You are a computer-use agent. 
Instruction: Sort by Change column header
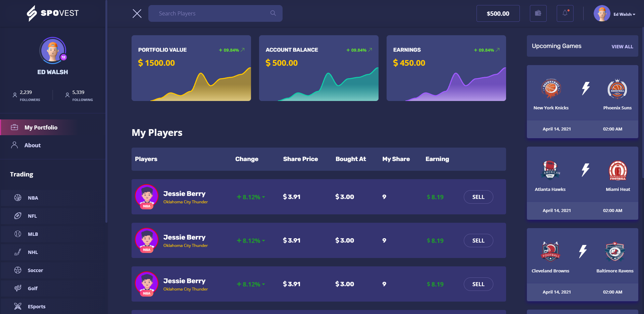[247, 159]
